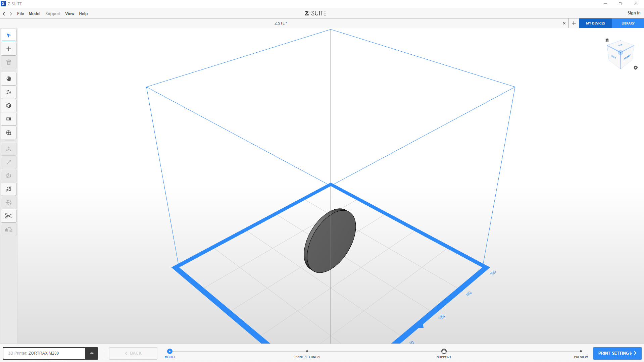
Task: Select the arrow selection tool
Action: 9,35
